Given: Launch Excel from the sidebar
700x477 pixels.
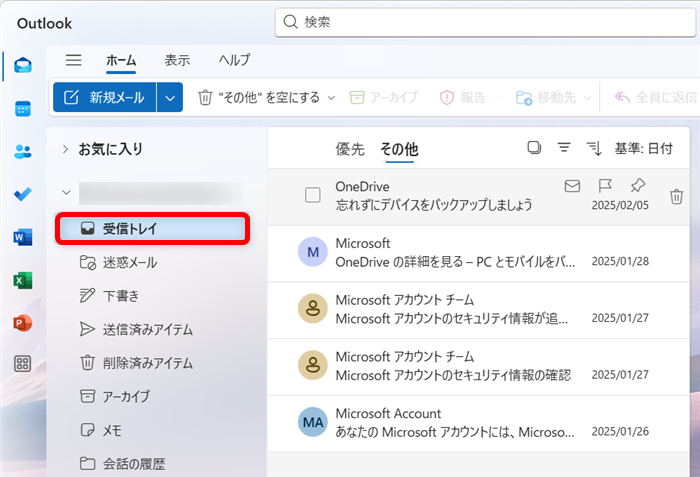Looking at the screenshot, I should 23,280.
